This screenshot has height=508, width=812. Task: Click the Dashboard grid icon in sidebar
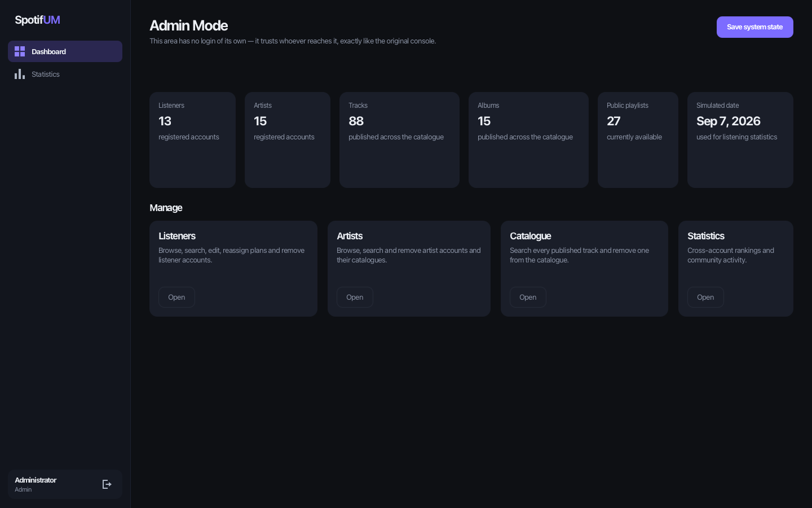tap(20, 51)
